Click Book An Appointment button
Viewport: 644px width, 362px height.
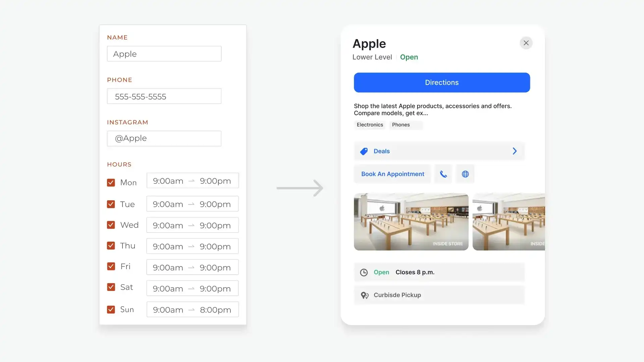point(392,174)
